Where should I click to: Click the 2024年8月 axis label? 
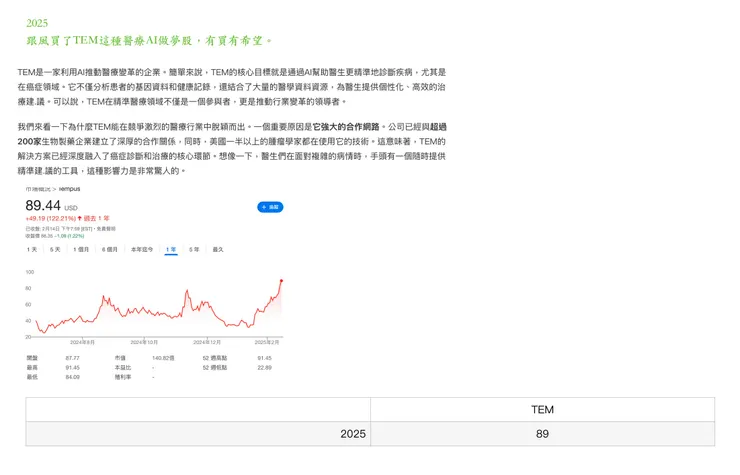click(x=82, y=342)
